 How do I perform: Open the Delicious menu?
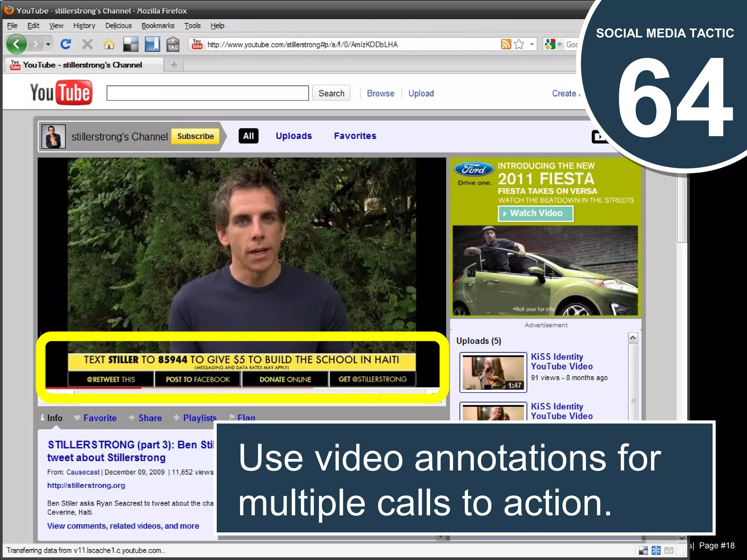(119, 26)
